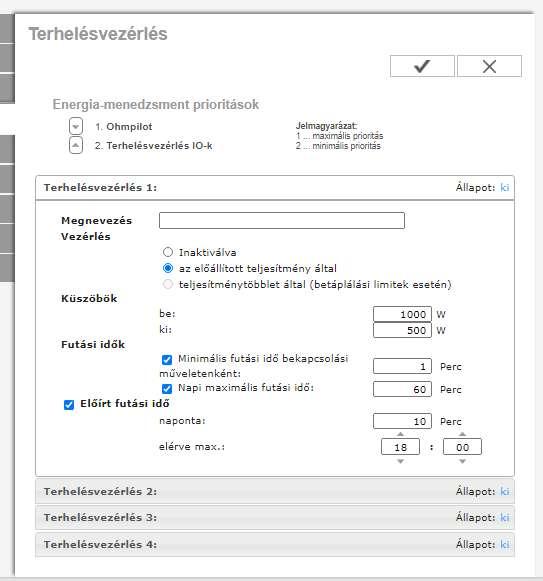The height and width of the screenshot is (581, 543).
Task: Select the Inaktiválva radio option
Action: pyautogui.click(x=168, y=252)
